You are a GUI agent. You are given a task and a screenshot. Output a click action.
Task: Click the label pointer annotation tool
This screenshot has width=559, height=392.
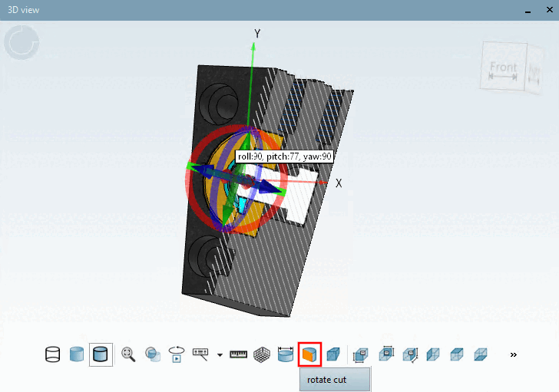[200, 354]
